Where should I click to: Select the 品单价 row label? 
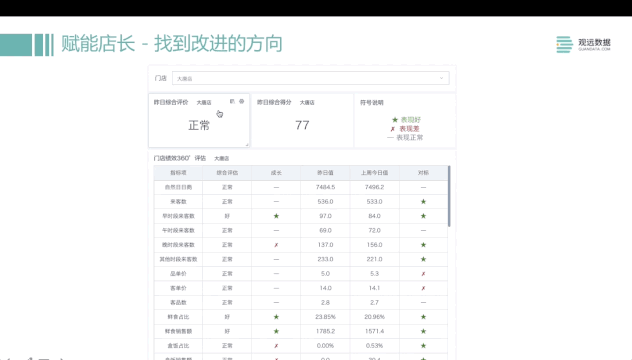(178, 274)
